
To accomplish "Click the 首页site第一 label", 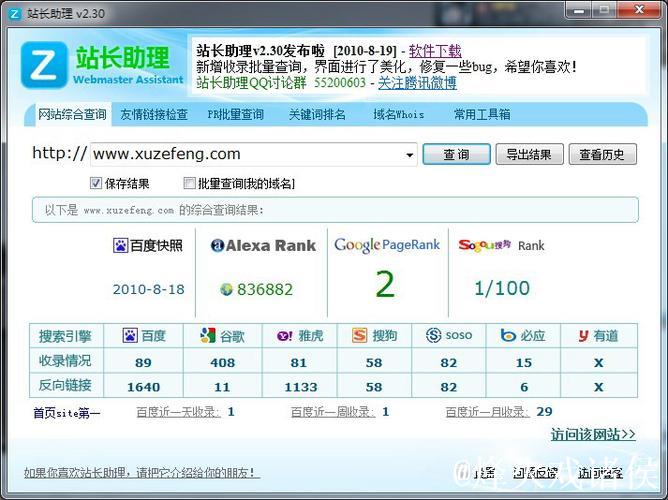I will click(x=66, y=413).
